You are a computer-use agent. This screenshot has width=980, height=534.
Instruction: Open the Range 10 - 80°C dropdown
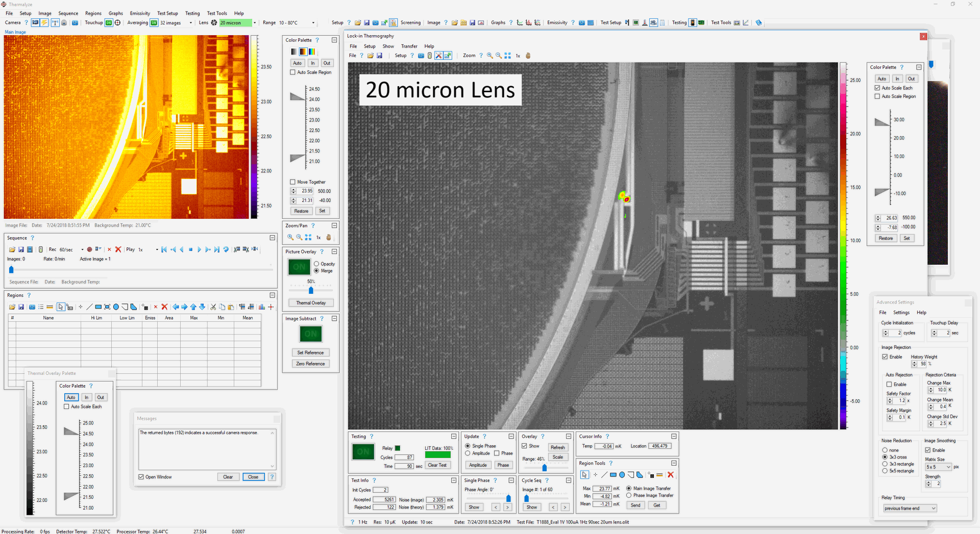coord(313,23)
